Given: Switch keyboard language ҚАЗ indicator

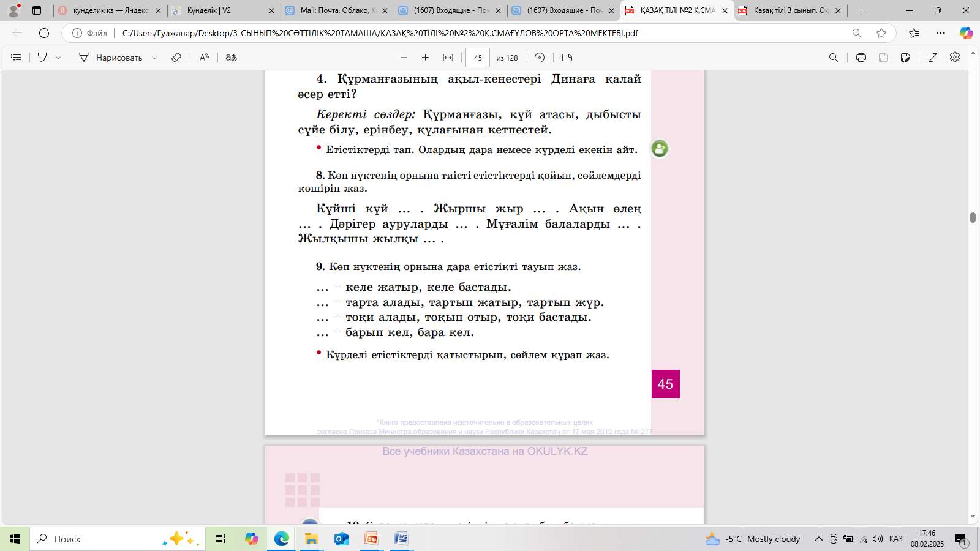Looking at the screenshot, I should click(895, 539).
